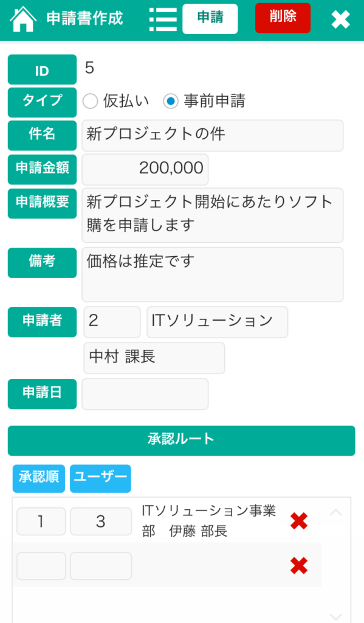Select the 申請者 ID field showing 2
Viewport: 364px width, 623px height.
pyautogui.click(x=112, y=322)
